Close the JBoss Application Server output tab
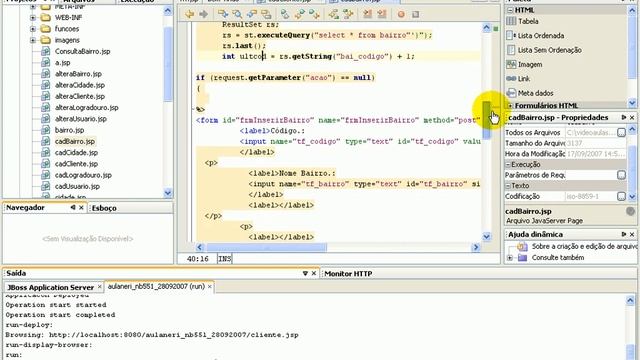Image resolution: width=640 pixels, height=360 pixels. tap(99, 287)
